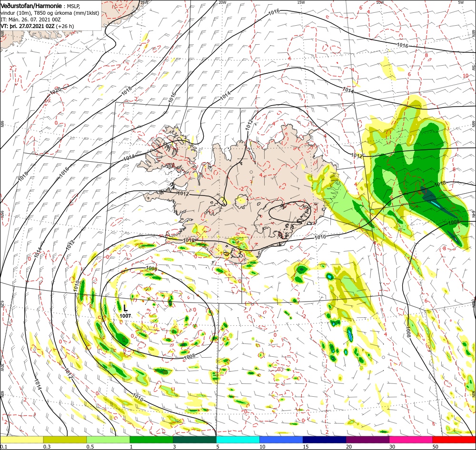Click the 'Veðurstofan/Harmonie' title text

tap(31, 6)
